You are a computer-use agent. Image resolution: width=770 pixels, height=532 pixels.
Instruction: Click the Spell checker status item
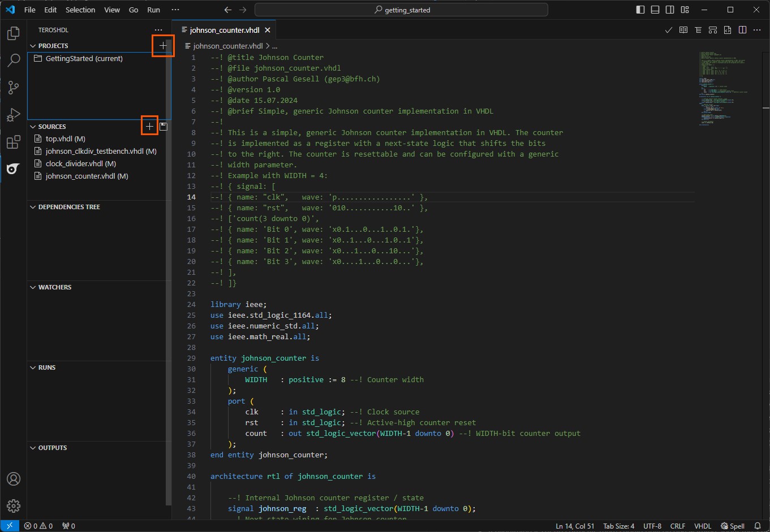[x=733, y=526]
